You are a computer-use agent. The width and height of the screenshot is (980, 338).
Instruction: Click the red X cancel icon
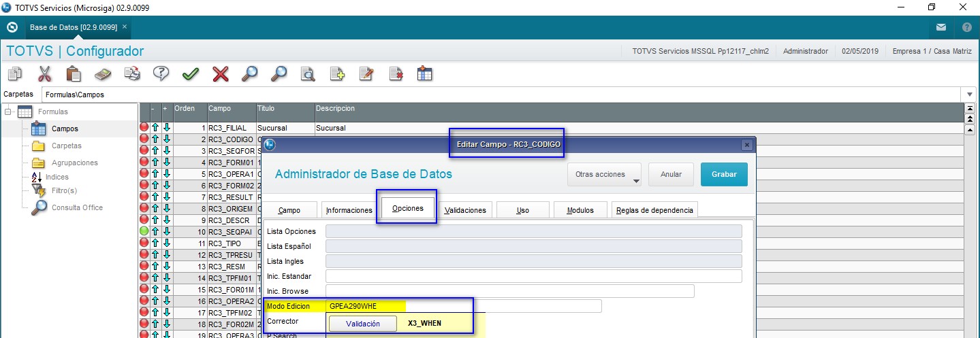pos(220,73)
